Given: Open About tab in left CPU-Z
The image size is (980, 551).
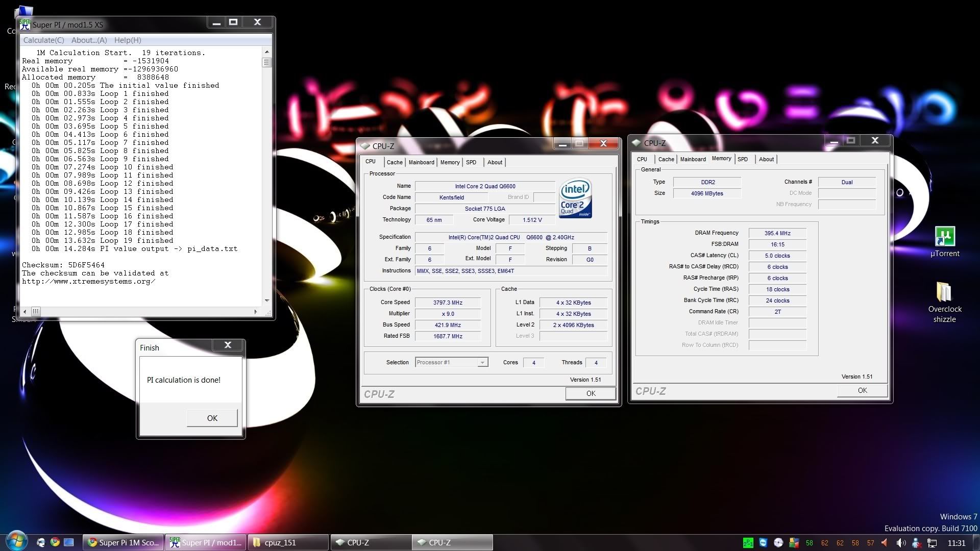Looking at the screenshot, I should pyautogui.click(x=495, y=162).
